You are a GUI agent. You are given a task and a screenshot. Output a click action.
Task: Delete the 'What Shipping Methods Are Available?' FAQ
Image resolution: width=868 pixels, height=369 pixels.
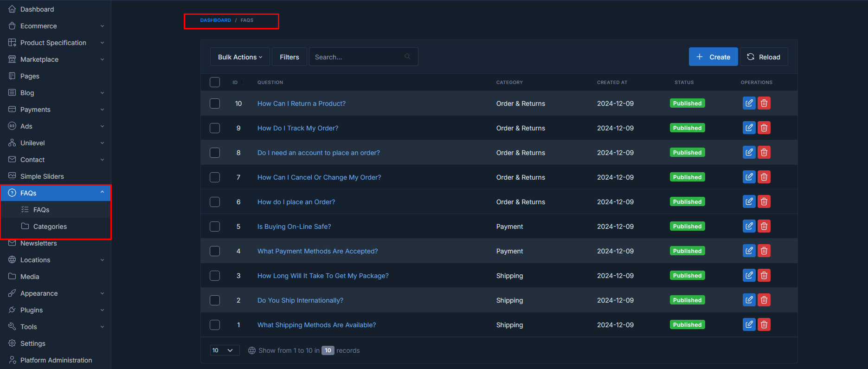[764, 324]
